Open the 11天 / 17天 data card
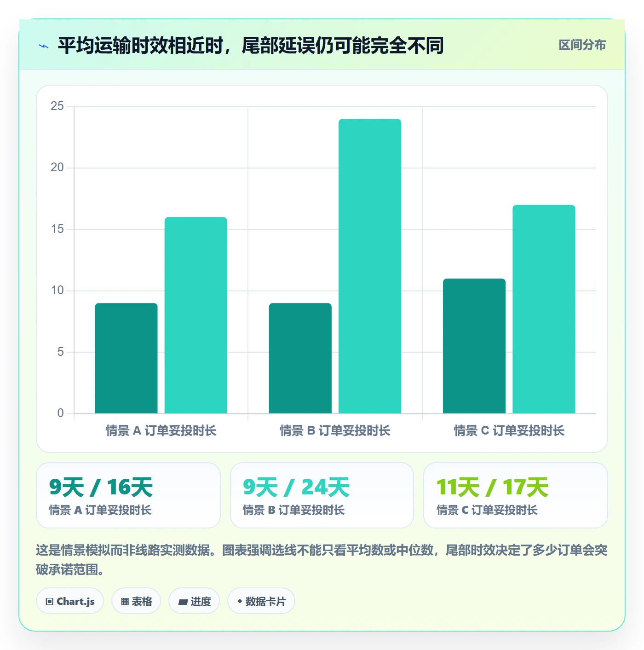 tap(516, 495)
